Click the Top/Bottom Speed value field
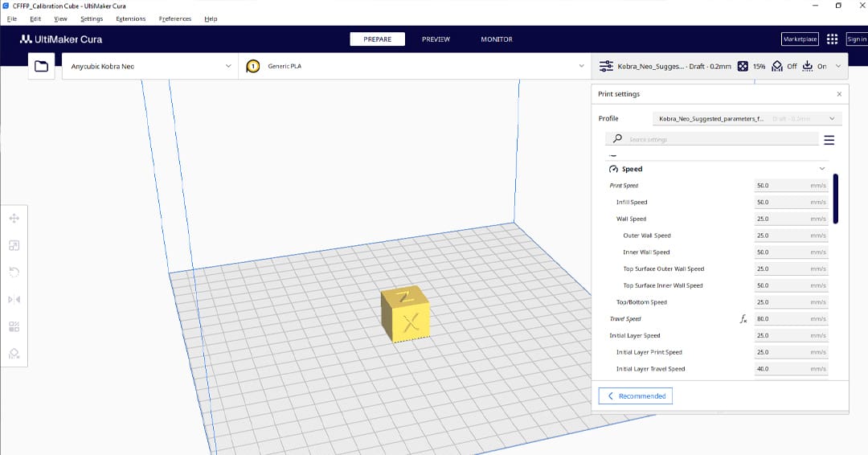Image resolution: width=868 pixels, height=455 pixels. (x=791, y=302)
